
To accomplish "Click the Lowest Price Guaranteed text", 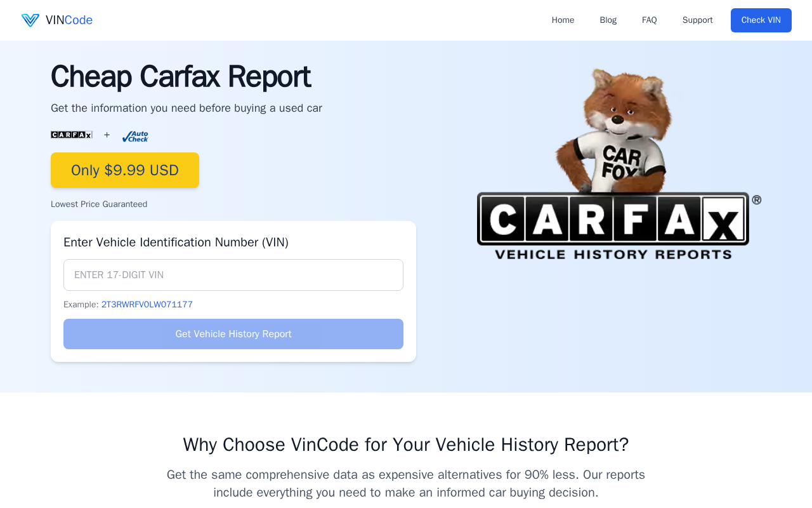I will (99, 204).
